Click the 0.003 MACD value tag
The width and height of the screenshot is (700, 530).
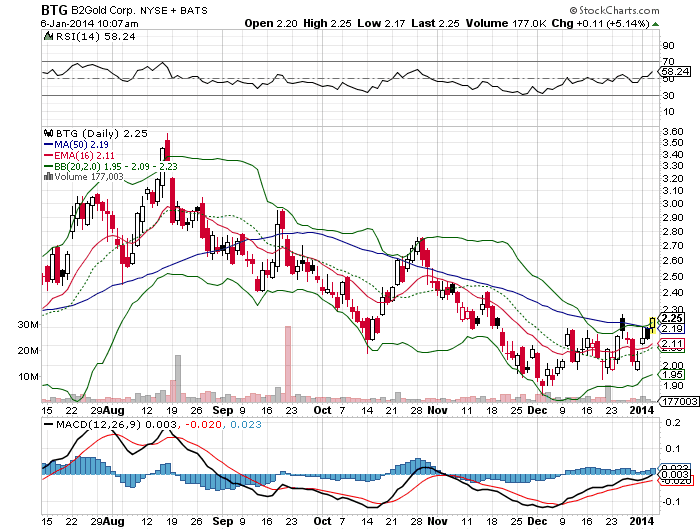[675, 474]
